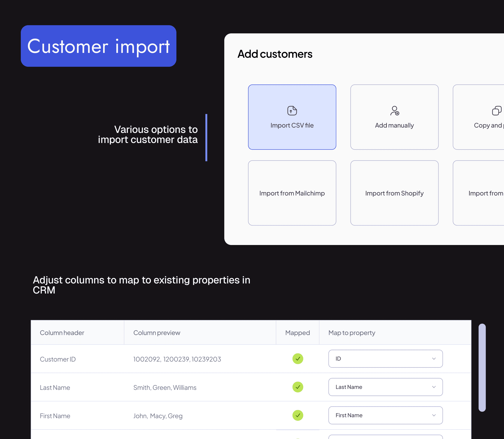Open the ID property dropdown
Screen dimensions: 504x439
[385, 359]
